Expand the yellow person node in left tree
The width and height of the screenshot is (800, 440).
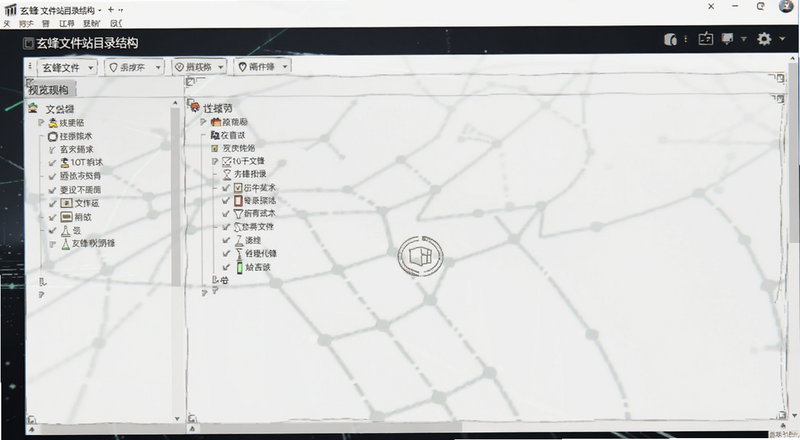click(x=41, y=123)
